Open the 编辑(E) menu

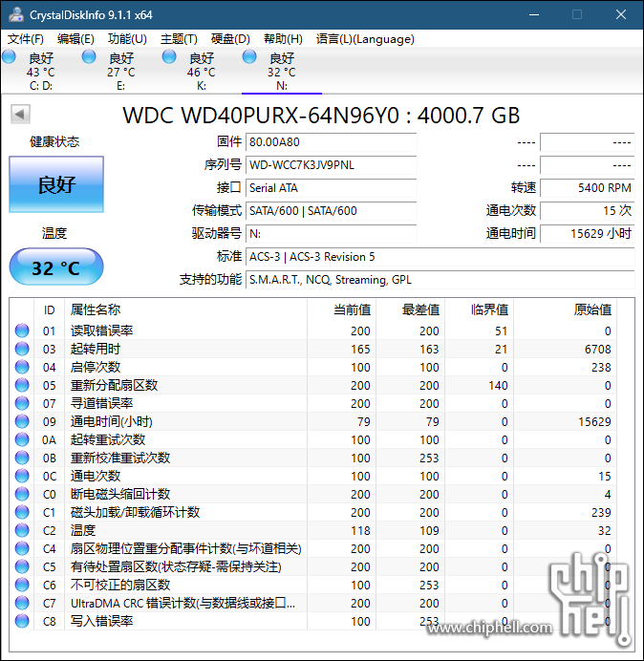75,39
